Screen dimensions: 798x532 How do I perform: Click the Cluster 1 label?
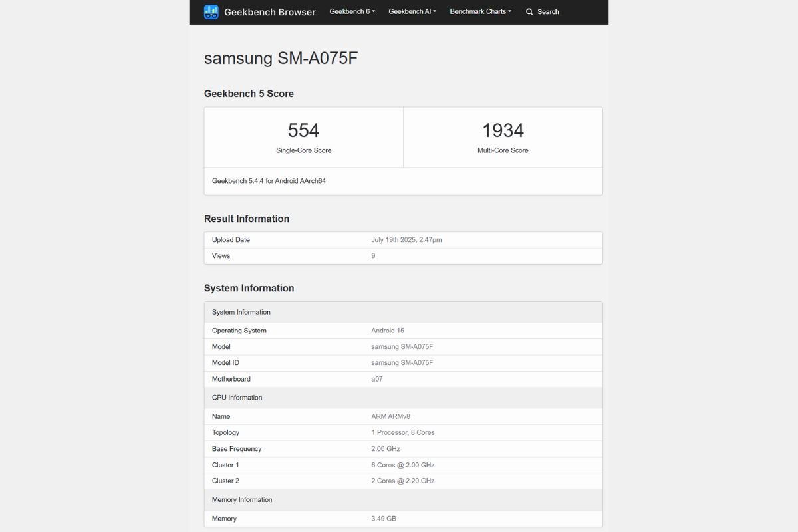click(x=225, y=465)
